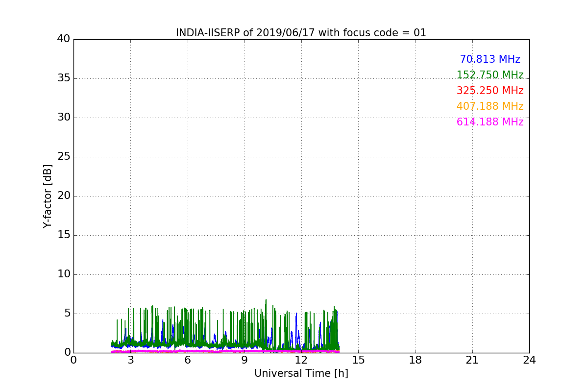The width and height of the screenshot is (588, 392).
Task: Select the 152.750 MHz legend label
Action: [490, 75]
